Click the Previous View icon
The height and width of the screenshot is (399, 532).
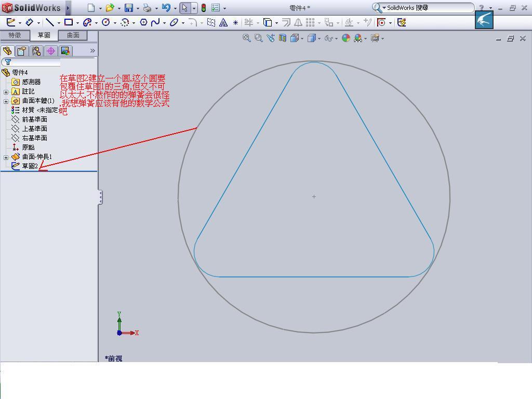(x=270, y=38)
